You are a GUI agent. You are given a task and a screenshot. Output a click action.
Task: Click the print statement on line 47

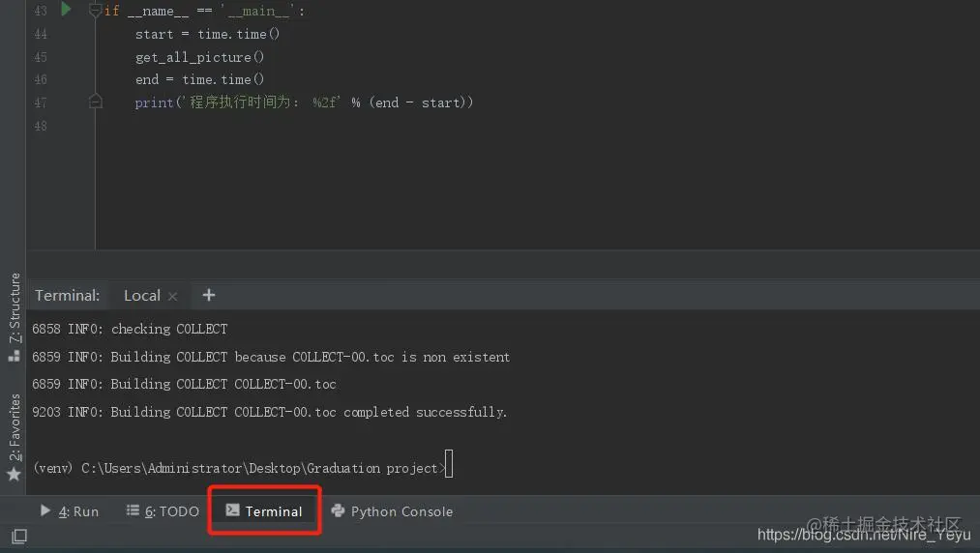[x=304, y=102]
